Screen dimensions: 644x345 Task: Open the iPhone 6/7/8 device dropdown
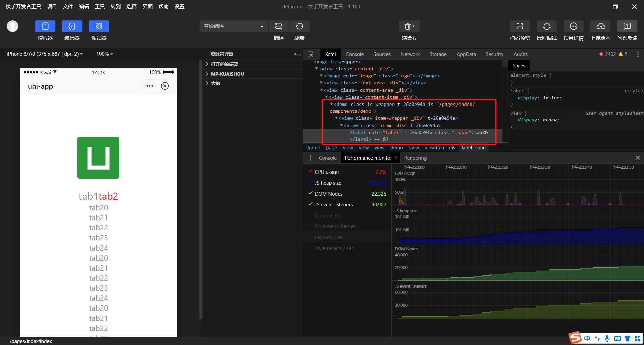(45, 54)
